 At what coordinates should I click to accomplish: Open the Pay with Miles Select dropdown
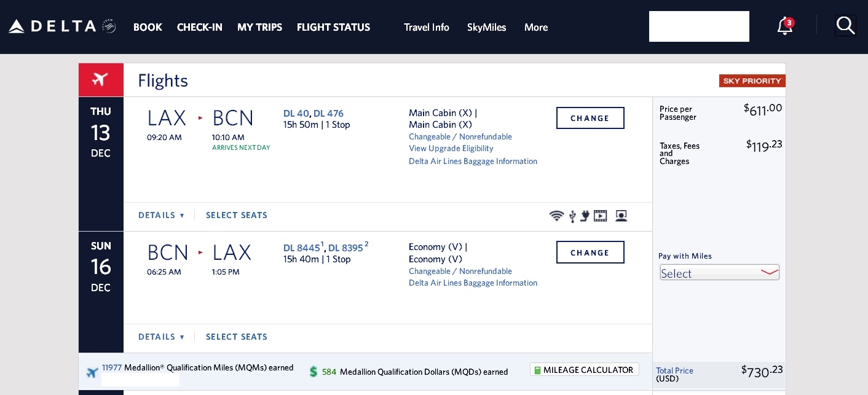[719, 272]
